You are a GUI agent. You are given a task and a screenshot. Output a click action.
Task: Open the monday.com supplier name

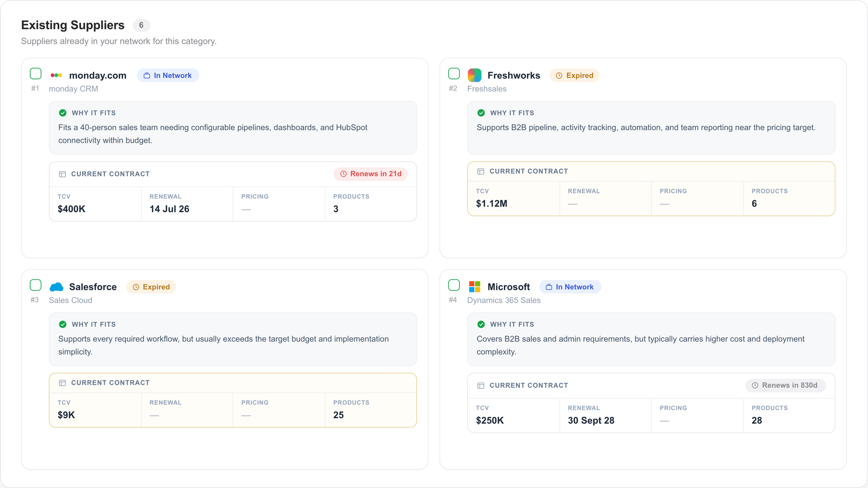coord(98,75)
